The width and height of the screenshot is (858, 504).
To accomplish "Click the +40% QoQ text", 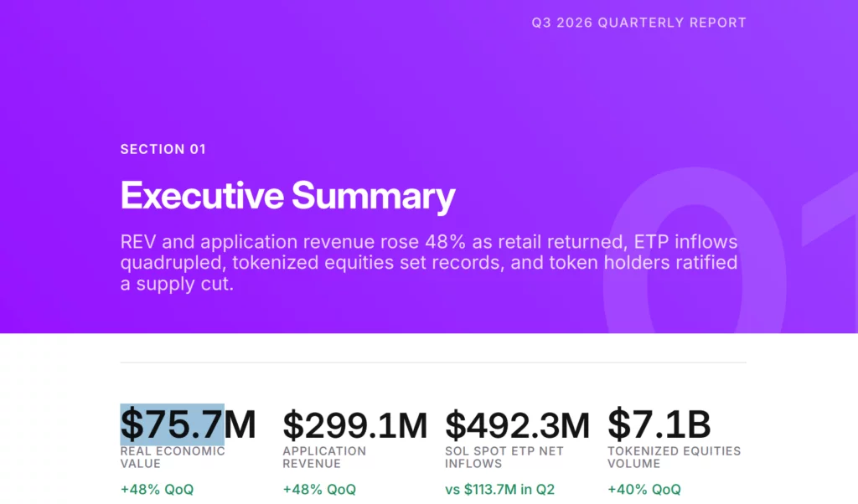I will click(644, 489).
